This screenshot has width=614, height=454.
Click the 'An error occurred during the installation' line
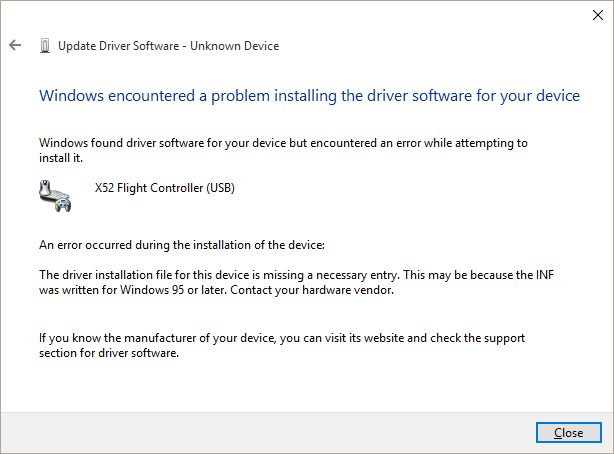click(x=182, y=245)
